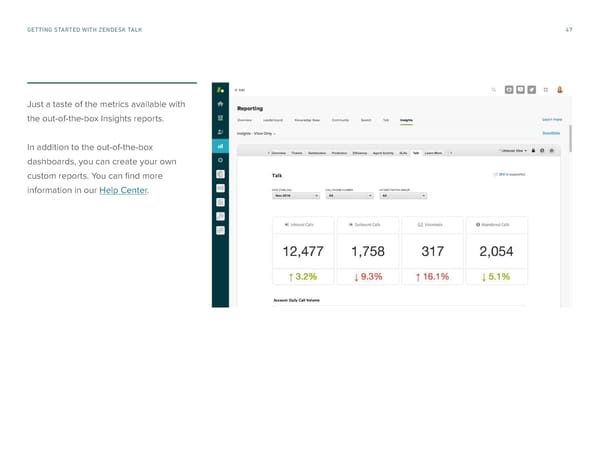Click the lock icon in dashboard toolbar
This screenshot has height=463, width=600.
click(533, 151)
